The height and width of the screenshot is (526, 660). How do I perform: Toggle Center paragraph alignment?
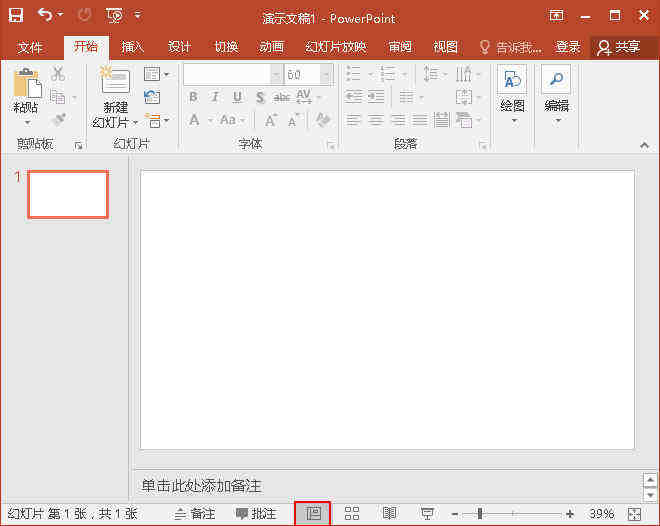[x=376, y=121]
